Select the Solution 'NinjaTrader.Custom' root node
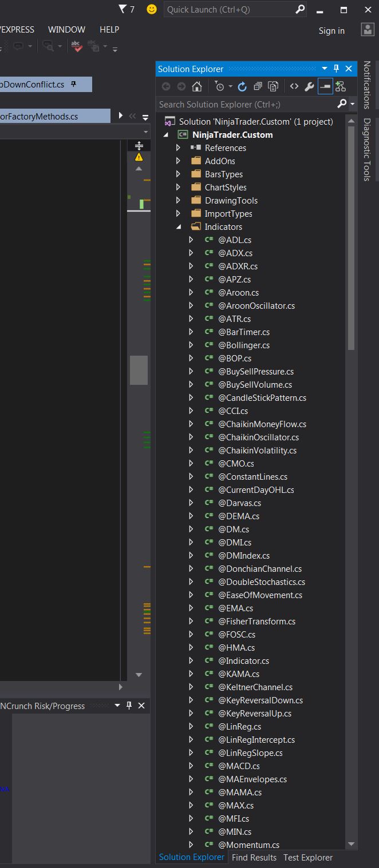Screen dimensions: 379x868 pos(256,122)
